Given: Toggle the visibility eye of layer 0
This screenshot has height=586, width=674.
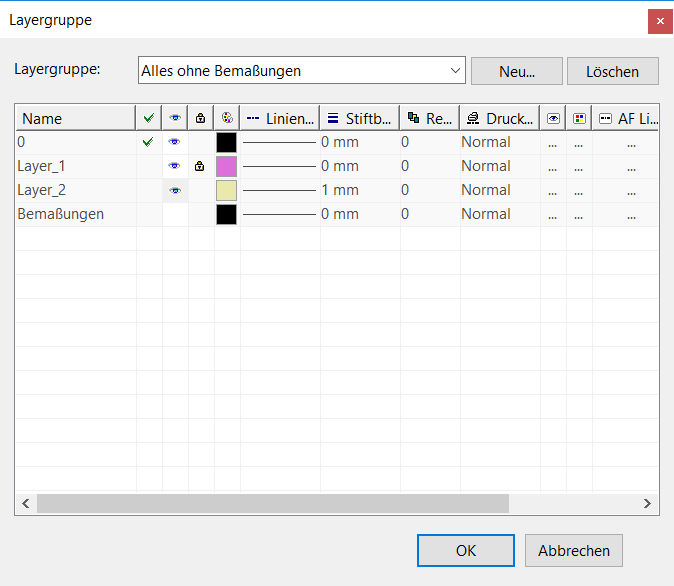Looking at the screenshot, I should tap(175, 142).
